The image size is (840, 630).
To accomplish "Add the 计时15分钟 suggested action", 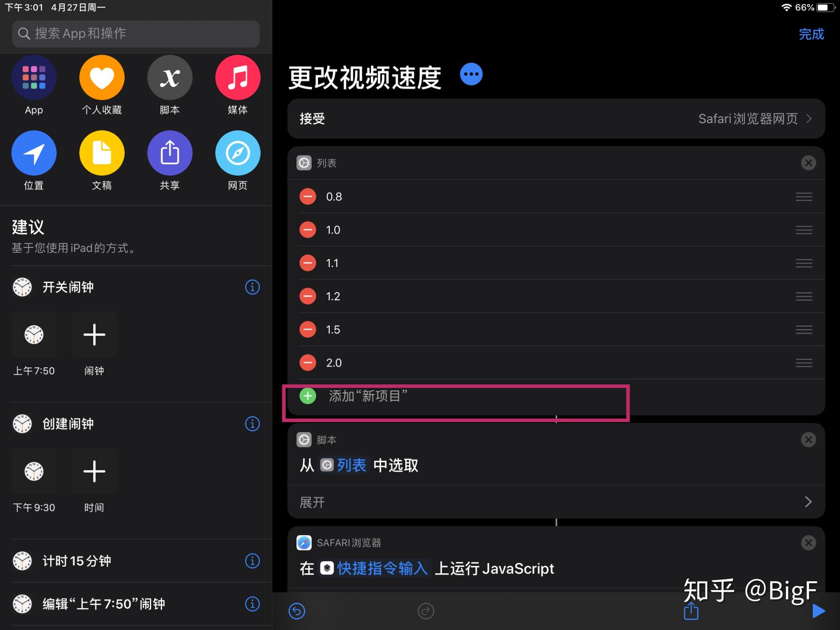I will [136, 561].
